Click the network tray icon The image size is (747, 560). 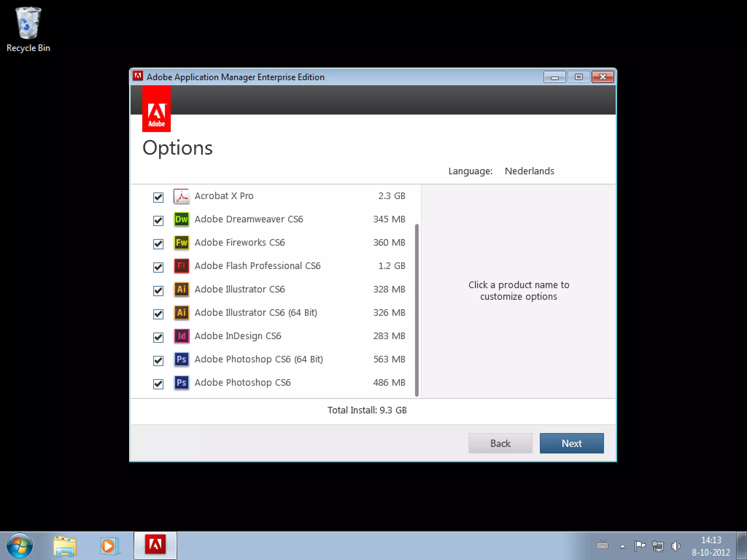click(x=658, y=546)
